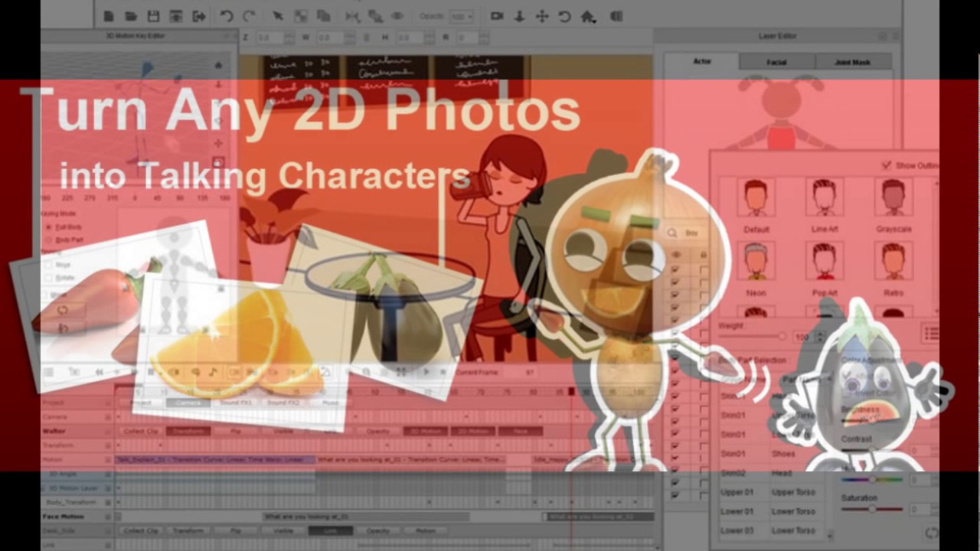Click the Export arrow icon in toolbar
This screenshot has width=980, height=551.
pyautogui.click(x=199, y=16)
